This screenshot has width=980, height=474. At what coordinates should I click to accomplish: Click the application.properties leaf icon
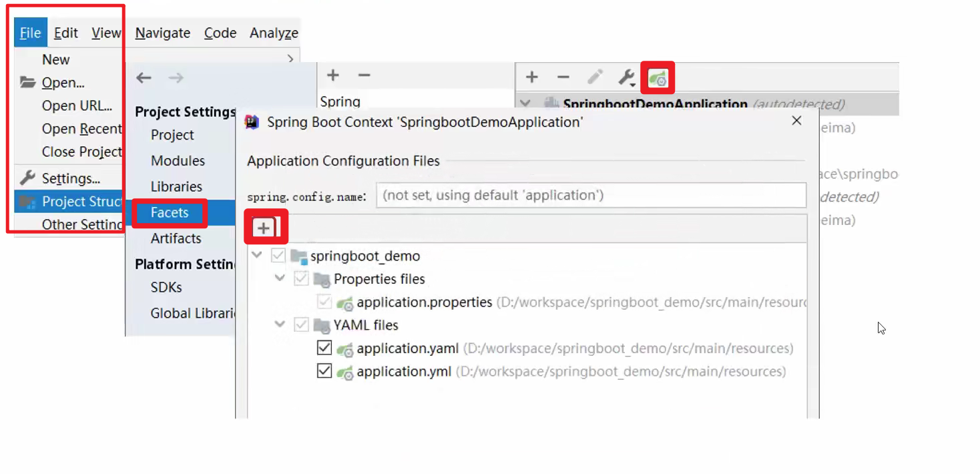point(344,304)
